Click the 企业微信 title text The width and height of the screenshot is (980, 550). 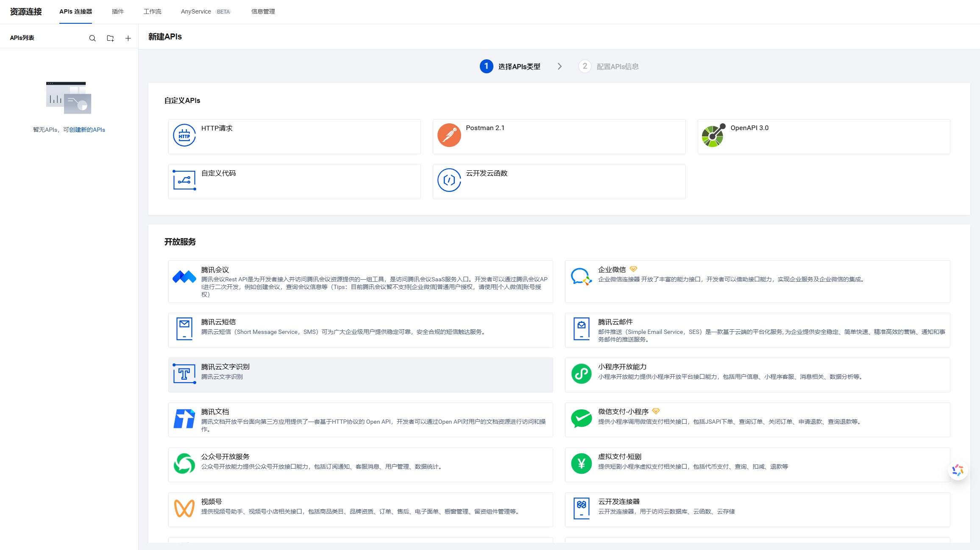click(612, 269)
